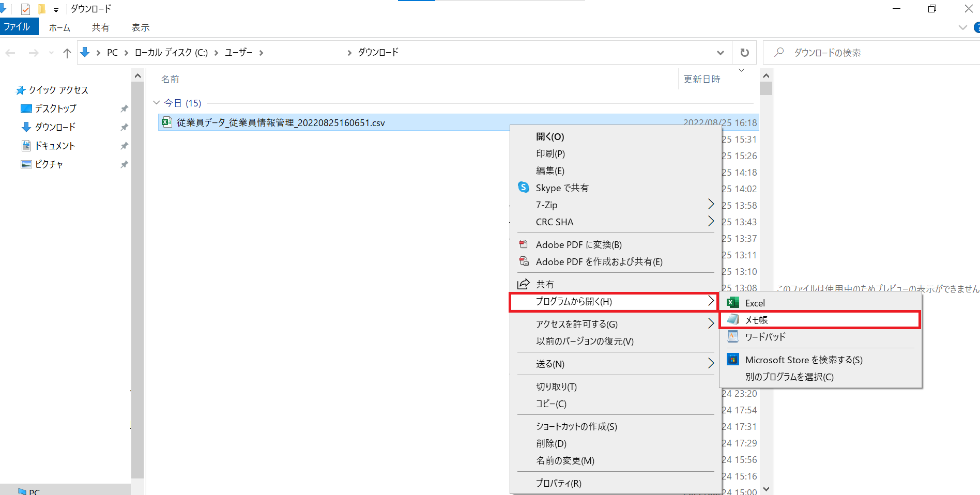Switch to the 表示 ribbon tab
The width and height of the screenshot is (980, 495).
140,27
